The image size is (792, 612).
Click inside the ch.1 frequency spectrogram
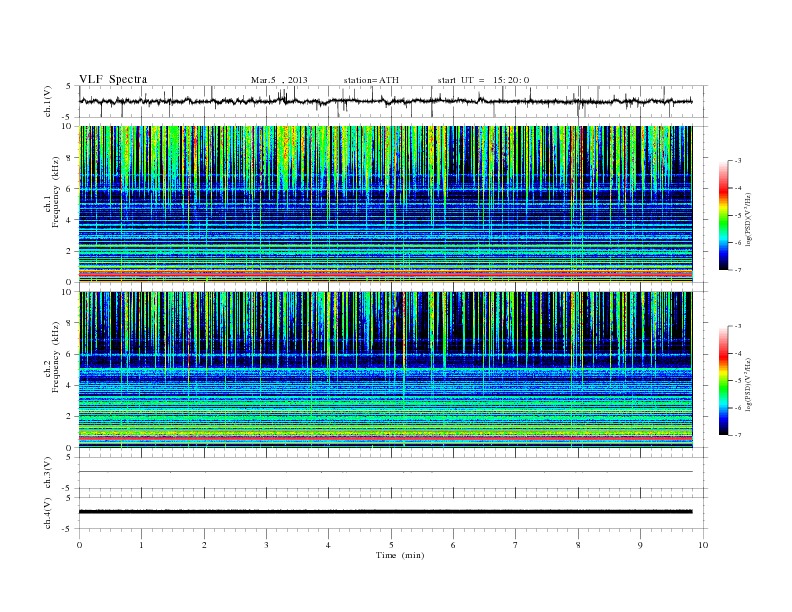coord(385,204)
